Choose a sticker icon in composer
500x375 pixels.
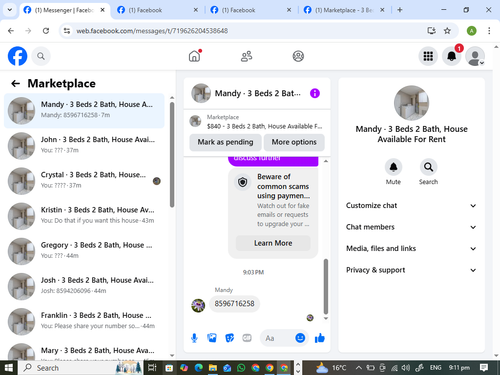230,338
